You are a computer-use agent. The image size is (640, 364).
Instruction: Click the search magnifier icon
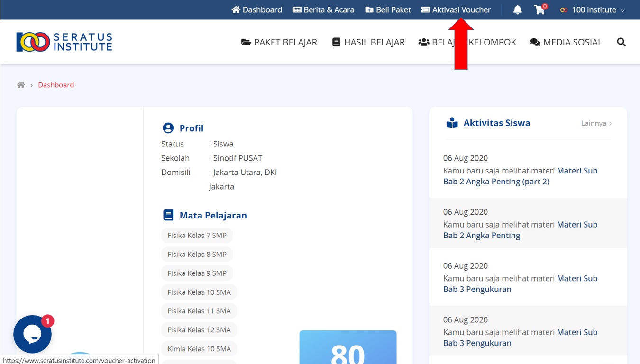(x=621, y=42)
